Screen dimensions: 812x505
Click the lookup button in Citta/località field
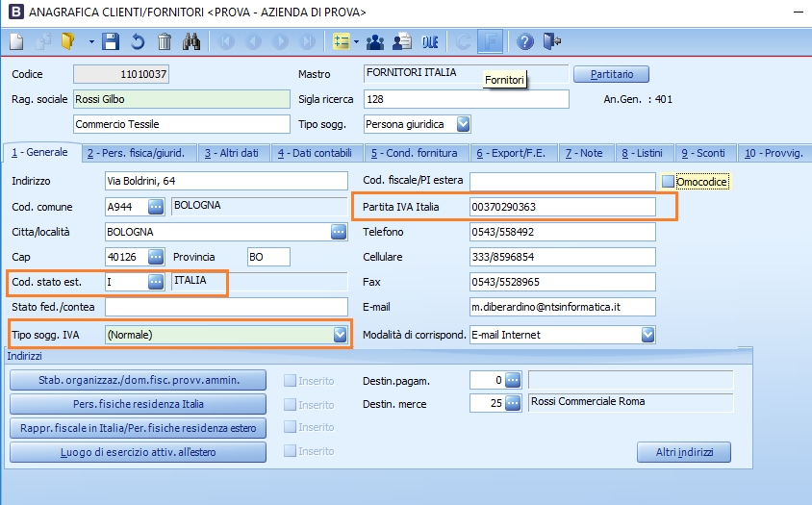[x=339, y=232]
